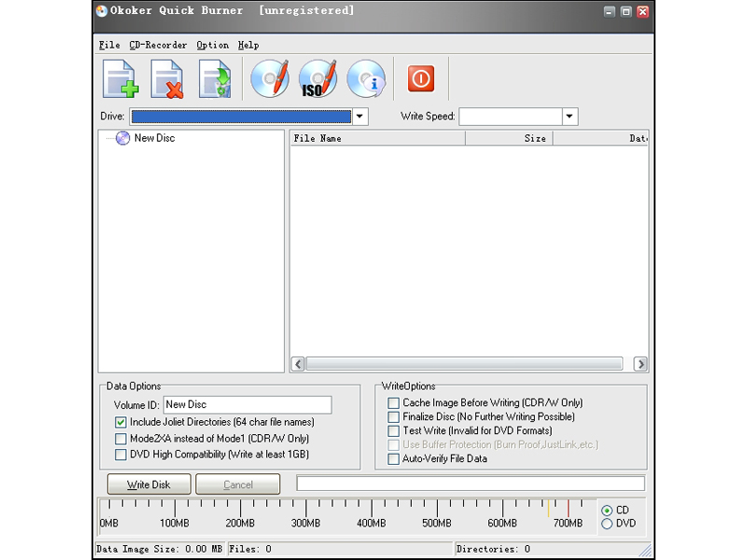The height and width of the screenshot is (560, 747).
Task: Click the 300MB mark on capacity ruler
Action: coord(306,523)
